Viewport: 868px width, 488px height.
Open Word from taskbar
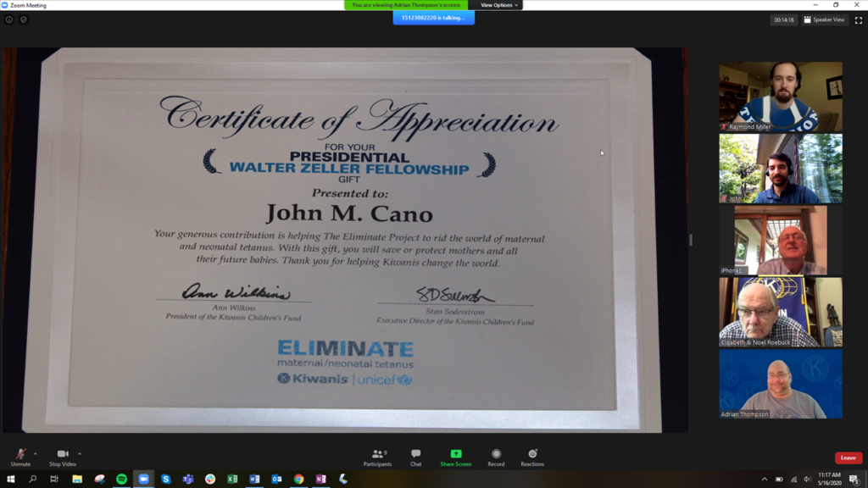click(254, 480)
